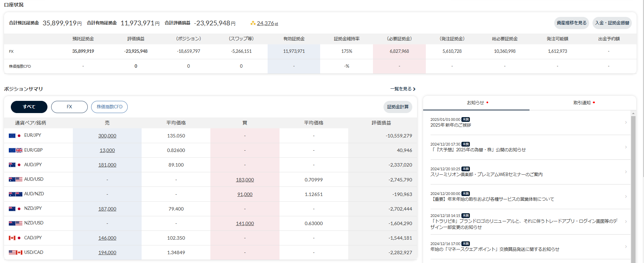Select the すべて position filter
Viewport: 644px width, 263px height.
point(29,107)
